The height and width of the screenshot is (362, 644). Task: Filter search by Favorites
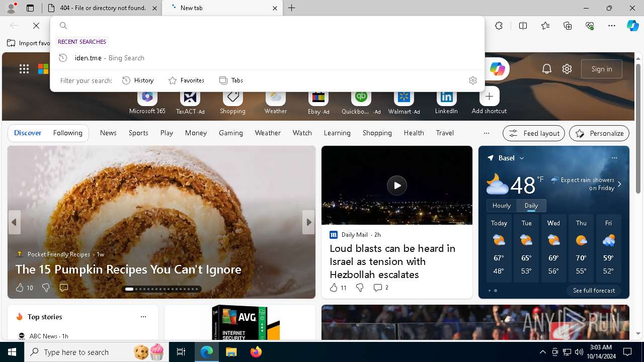click(186, 80)
